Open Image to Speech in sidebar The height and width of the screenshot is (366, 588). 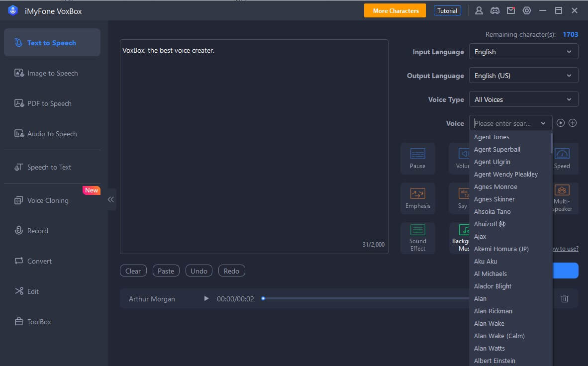(52, 73)
